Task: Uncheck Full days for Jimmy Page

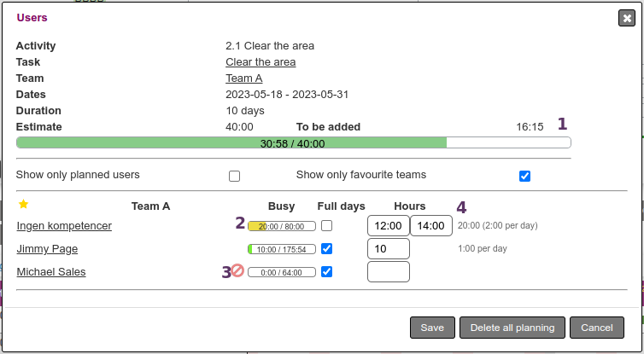Action: (326, 249)
